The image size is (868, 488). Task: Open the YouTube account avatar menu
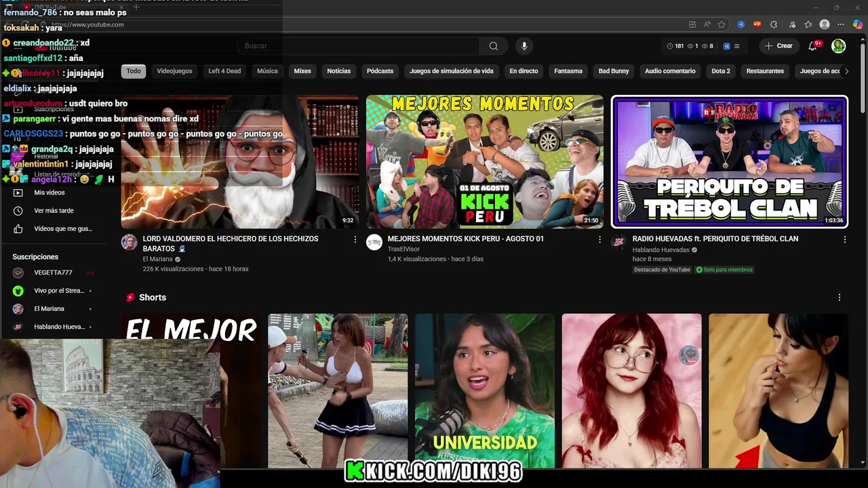839,46
